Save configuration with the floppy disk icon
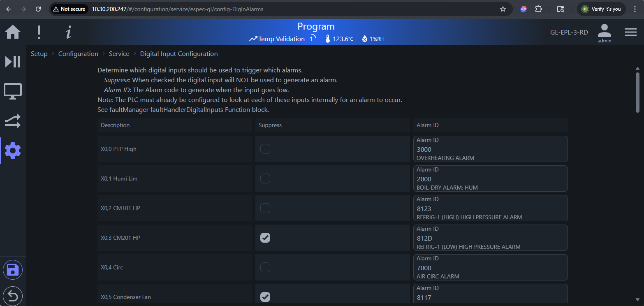The width and height of the screenshot is (644, 306). click(13, 270)
